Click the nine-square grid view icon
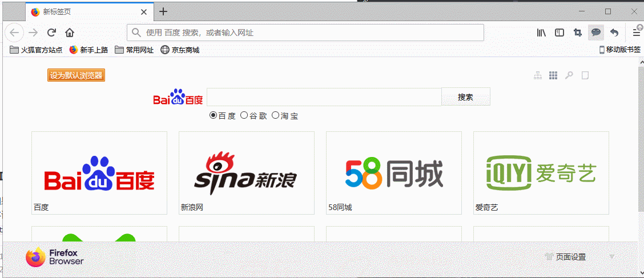This screenshot has width=644, height=278. [553, 75]
